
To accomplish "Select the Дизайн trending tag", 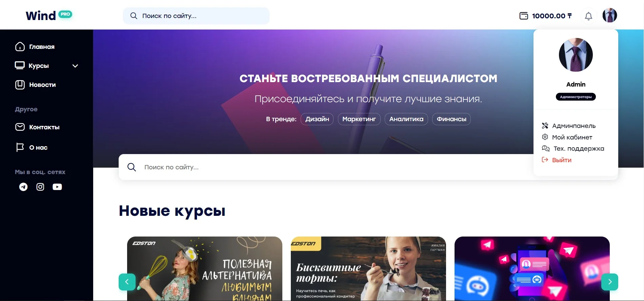I will (x=317, y=119).
